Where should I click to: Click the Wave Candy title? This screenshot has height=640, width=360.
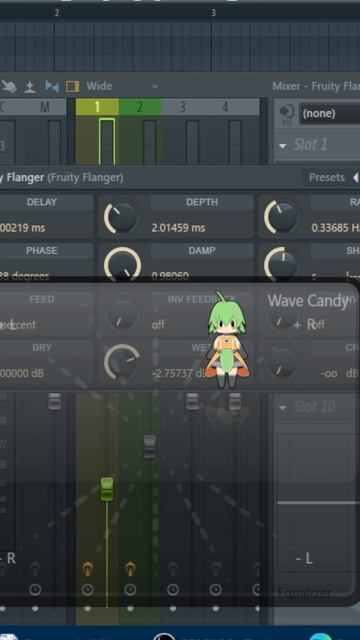point(308,301)
